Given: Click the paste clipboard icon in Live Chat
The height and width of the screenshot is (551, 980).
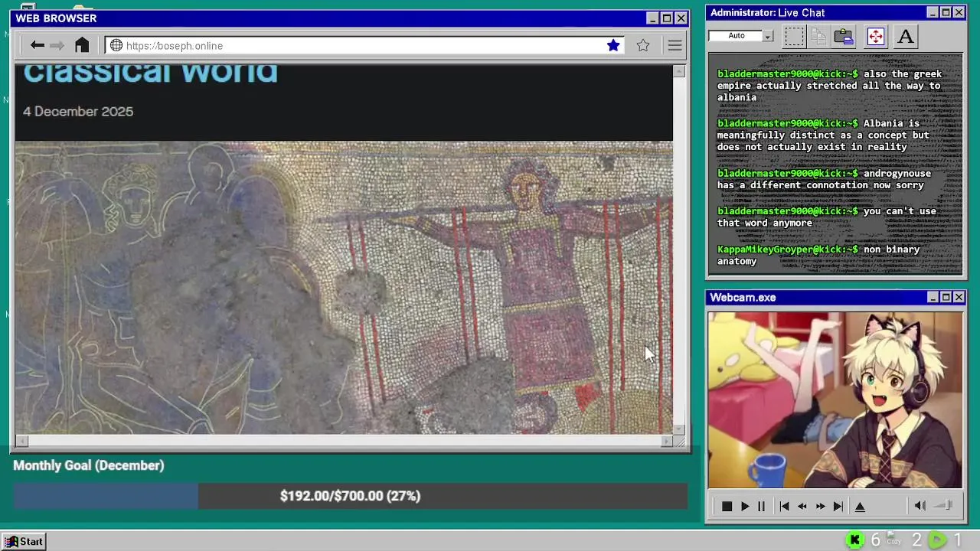Looking at the screenshot, I should click(844, 36).
